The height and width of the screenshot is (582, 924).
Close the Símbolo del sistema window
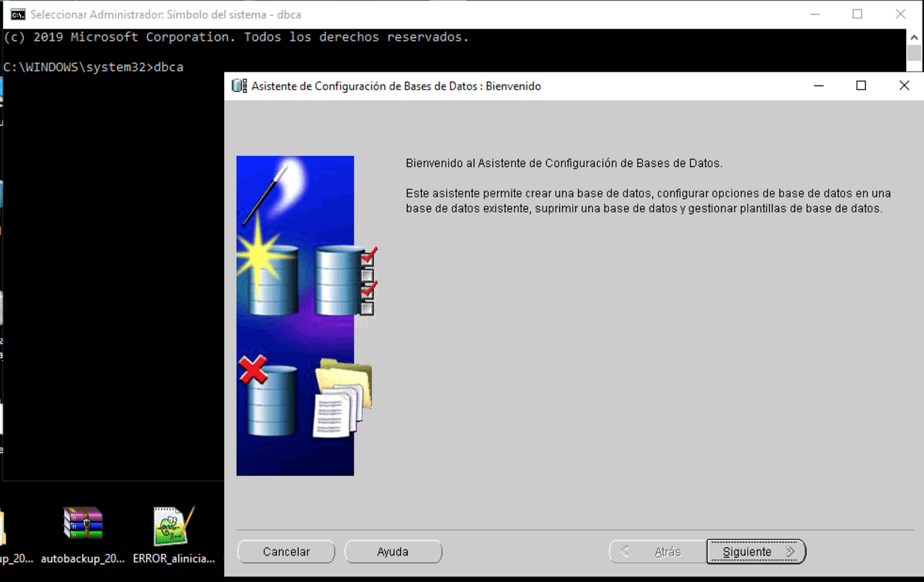tap(900, 14)
